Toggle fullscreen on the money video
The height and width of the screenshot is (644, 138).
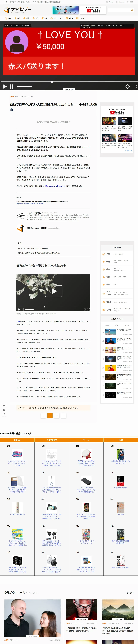(x=89, y=310)
